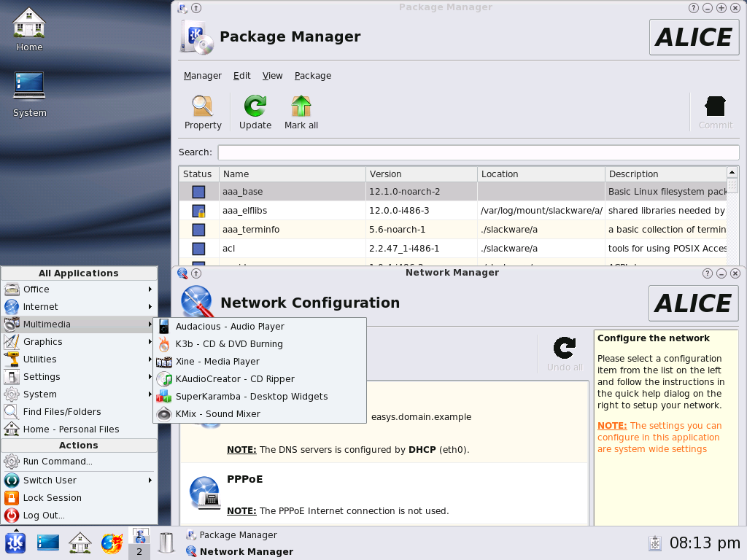Toggle status box for acl package
The height and width of the screenshot is (560, 747).
point(198,249)
